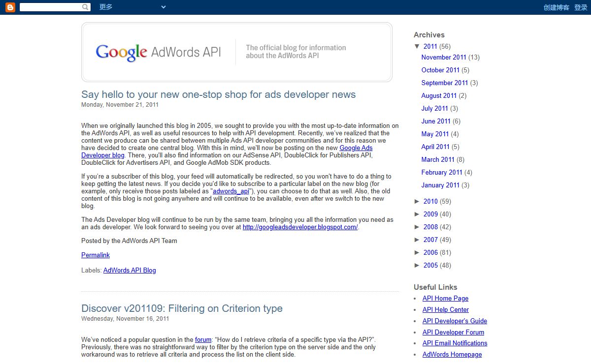591x364 pixels.
Task: Expand the 2005 archive triangle
Action: 417,265
